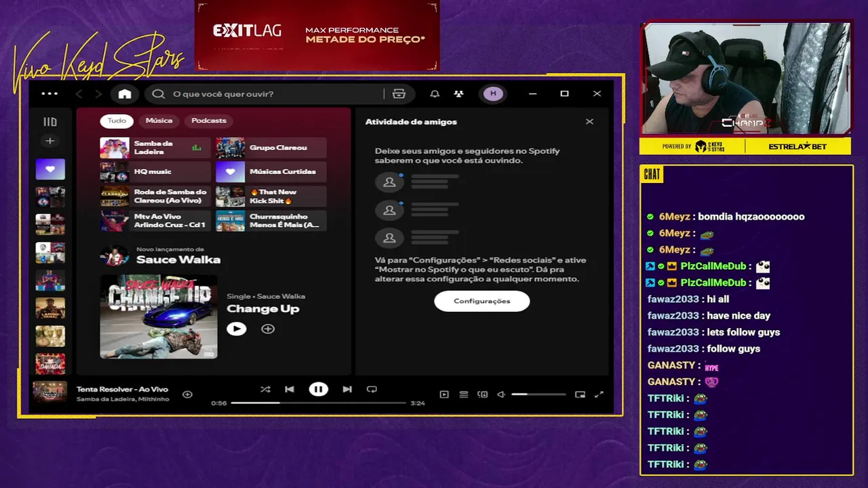Click chat message 'have nice day'
The width and height of the screenshot is (868, 488).
pos(738,316)
